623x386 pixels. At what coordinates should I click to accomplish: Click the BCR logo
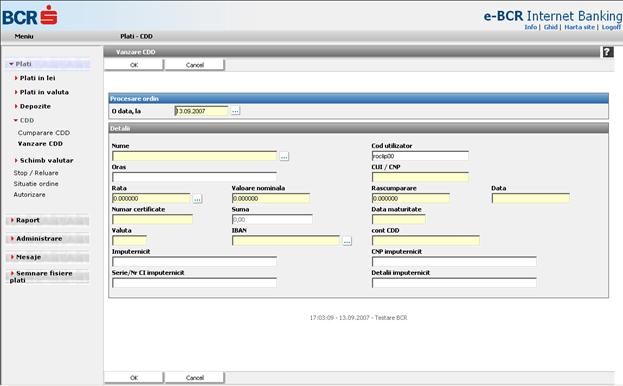pyautogui.click(x=30, y=15)
